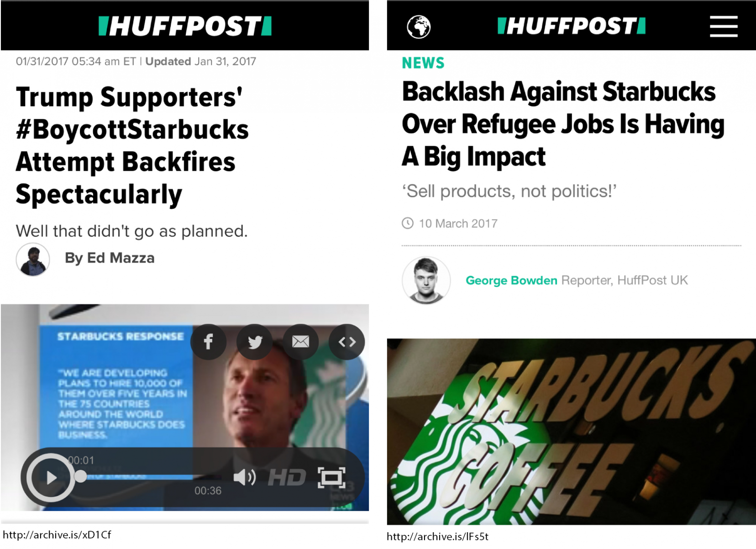Click the left HuffPost logo
The image size is (756, 549).
[x=185, y=26]
